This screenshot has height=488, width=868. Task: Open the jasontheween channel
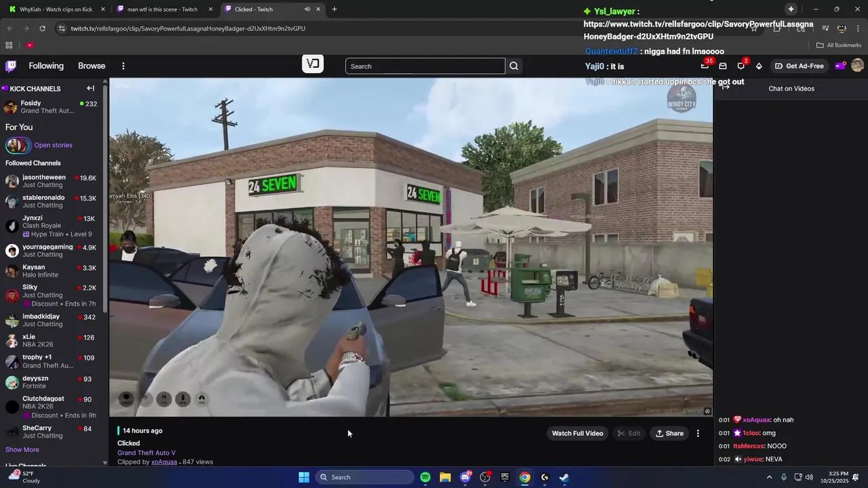click(x=52, y=181)
